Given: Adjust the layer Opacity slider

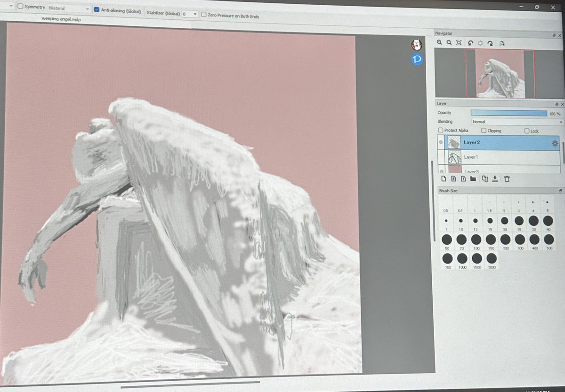Looking at the screenshot, I should click(509, 113).
